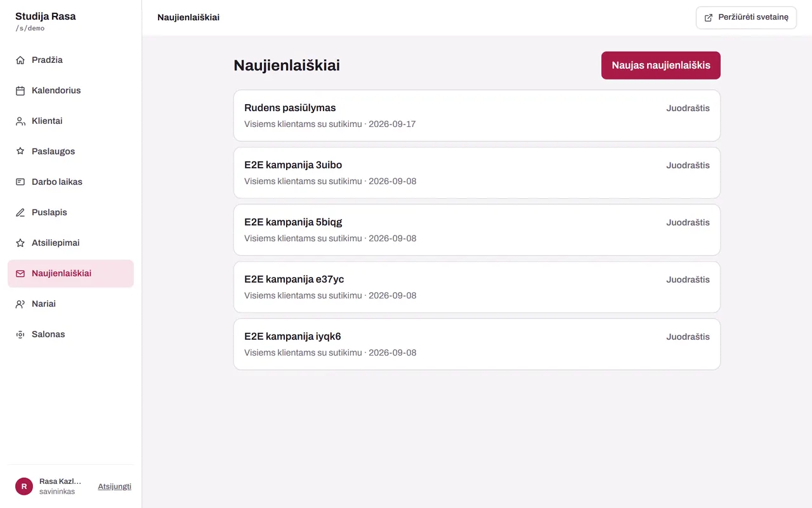Open the Rudens pasiūlymas newsletter
The width and height of the screenshot is (812, 508).
click(x=477, y=116)
